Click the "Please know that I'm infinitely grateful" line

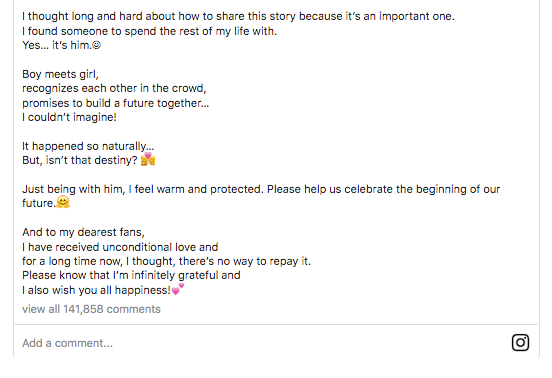[131, 275]
